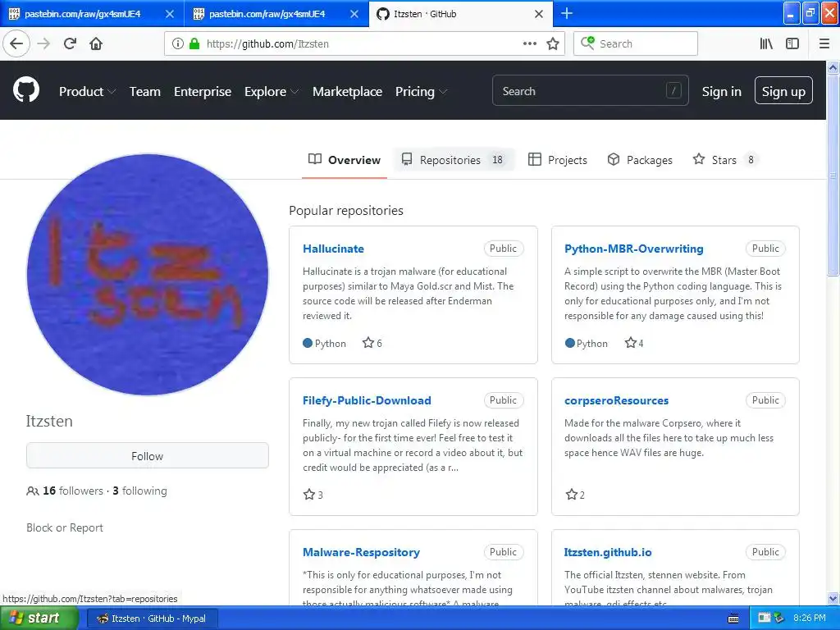Open the browser home page icon

(x=96, y=43)
